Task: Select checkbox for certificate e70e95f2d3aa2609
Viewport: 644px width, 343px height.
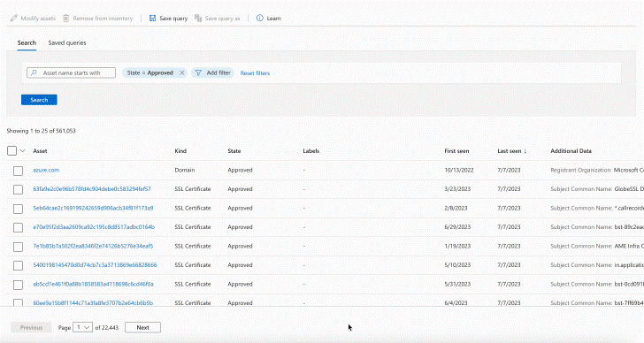Action: click(x=18, y=227)
